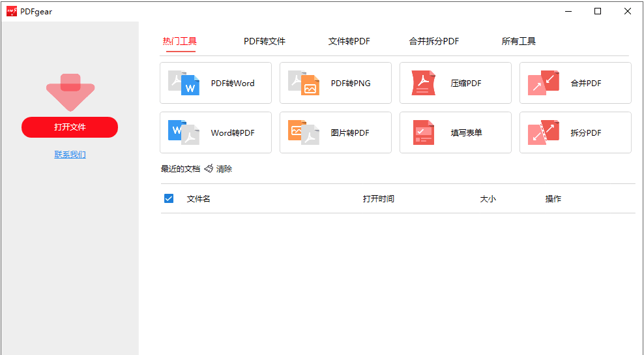
Task: Select the 填写表单 form fill icon
Action: coord(423,132)
